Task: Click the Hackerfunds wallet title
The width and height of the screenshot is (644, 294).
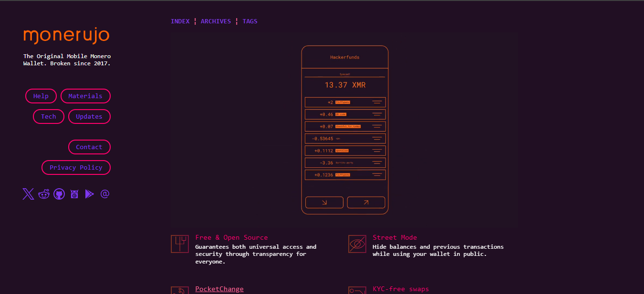Action: [345, 57]
